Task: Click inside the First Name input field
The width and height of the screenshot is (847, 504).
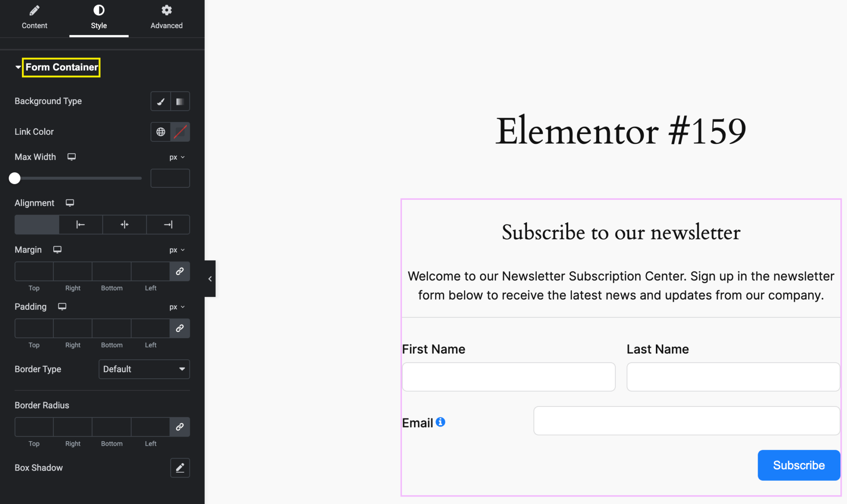Action: pos(508,377)
